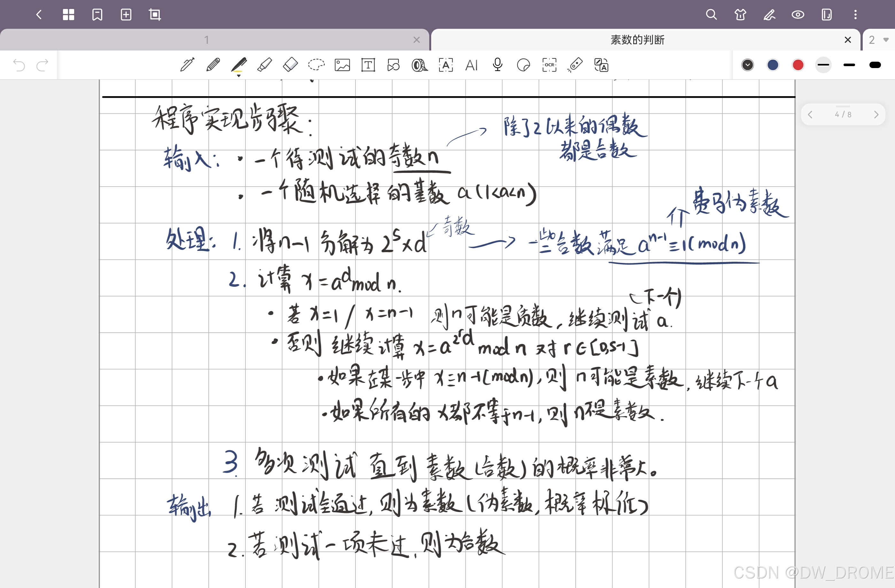Select the eraser tool

tap(290, 65)
